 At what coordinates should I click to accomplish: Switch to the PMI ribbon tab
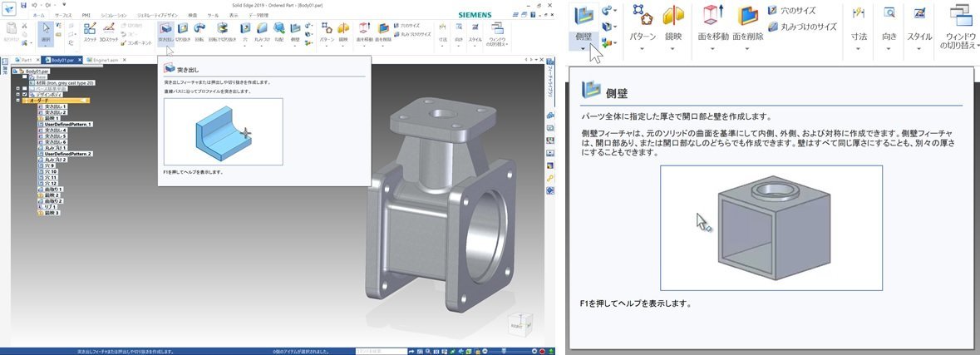click(x=86, y=16)
